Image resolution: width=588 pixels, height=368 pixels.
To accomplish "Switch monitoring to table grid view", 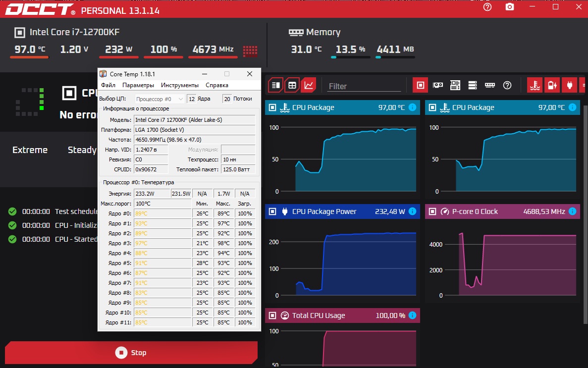I will pyautogui.click(x=292, y=86).
